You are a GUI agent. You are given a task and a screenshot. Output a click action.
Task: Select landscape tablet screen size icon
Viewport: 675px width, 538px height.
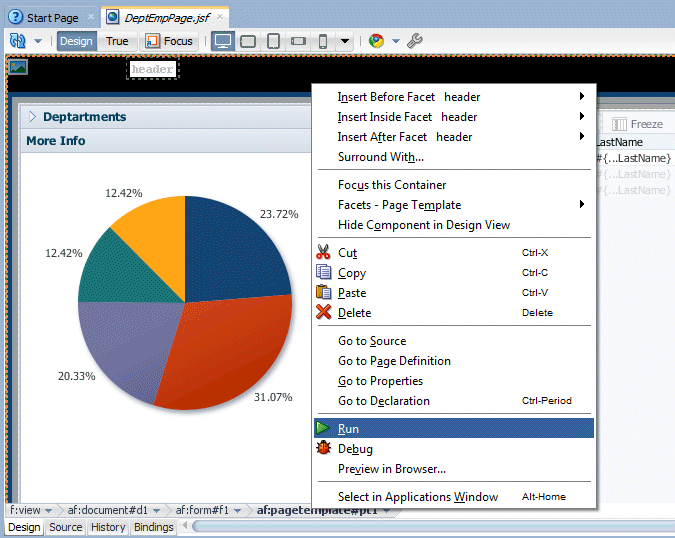[x=248, y=41]
